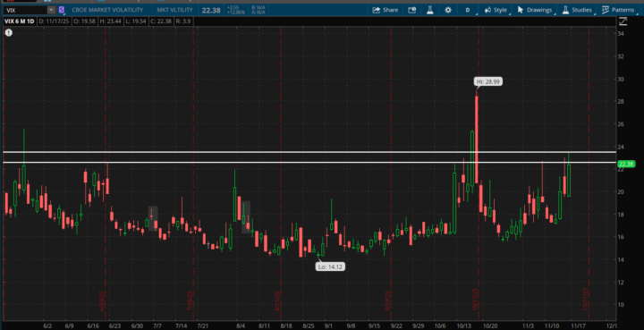This screenshot has width=644, height=330.
Task: Click the green 22.38 price axis tag
Action: (x=626, y=165)
